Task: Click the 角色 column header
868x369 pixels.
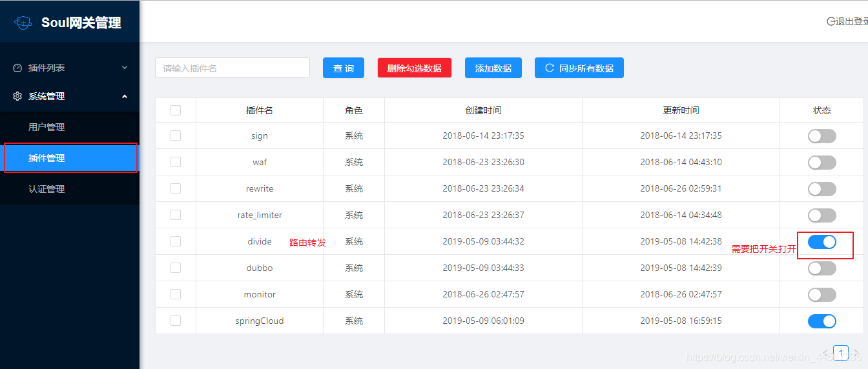Action: 354,110
